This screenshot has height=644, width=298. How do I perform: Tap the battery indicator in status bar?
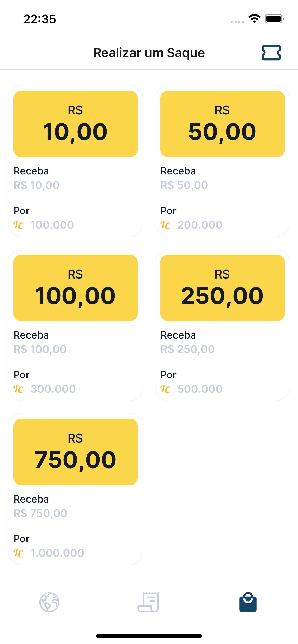(274, 19)
